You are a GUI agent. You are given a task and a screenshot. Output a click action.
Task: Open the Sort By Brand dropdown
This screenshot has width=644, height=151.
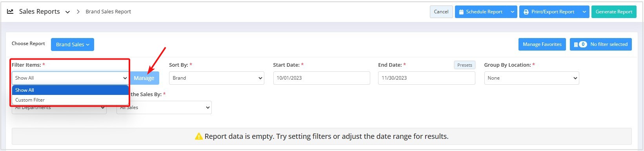point(216,78)
